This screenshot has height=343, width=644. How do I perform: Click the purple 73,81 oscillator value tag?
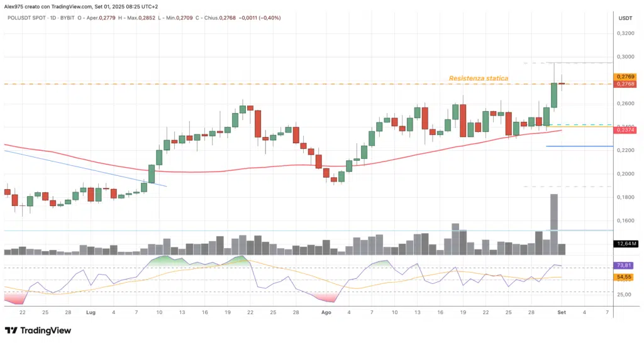coord(626,266)
